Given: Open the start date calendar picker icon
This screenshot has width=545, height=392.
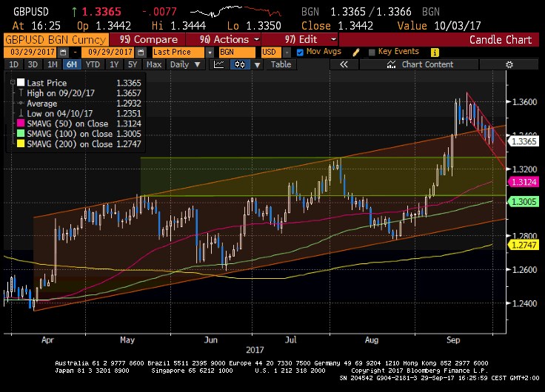Looking at the screenshot, I should pos(63,53).
